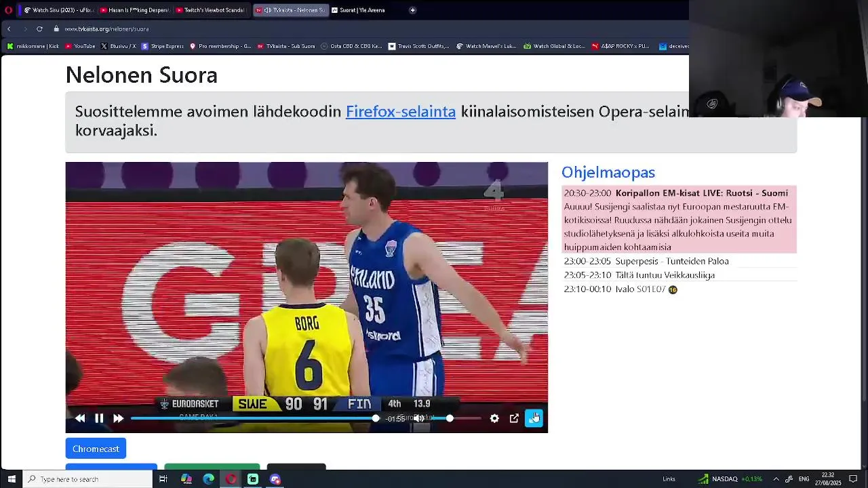Open Watch Global & Loc... bookmark
The image size is (868, 488).
point(555,46)
